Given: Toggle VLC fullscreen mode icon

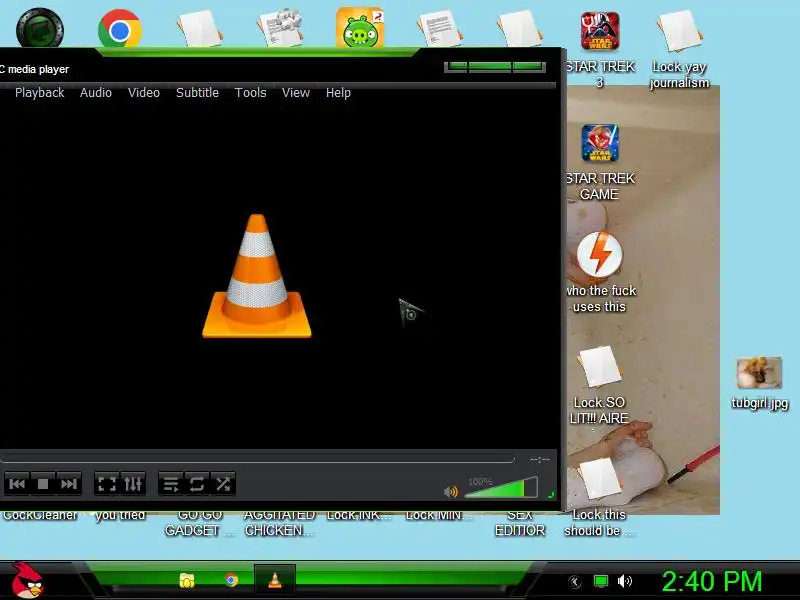Looking at the screenshot, I should (x=107, y=484).
